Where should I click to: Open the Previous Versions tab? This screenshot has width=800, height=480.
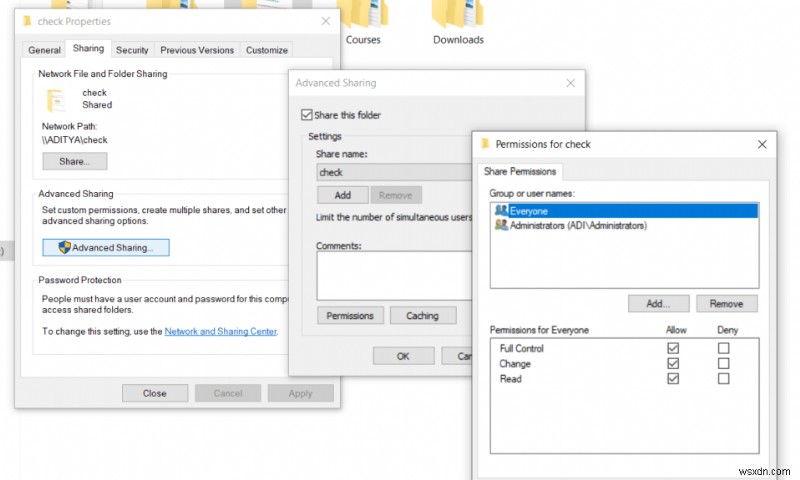pyautogui.click(x=197, y=50)
